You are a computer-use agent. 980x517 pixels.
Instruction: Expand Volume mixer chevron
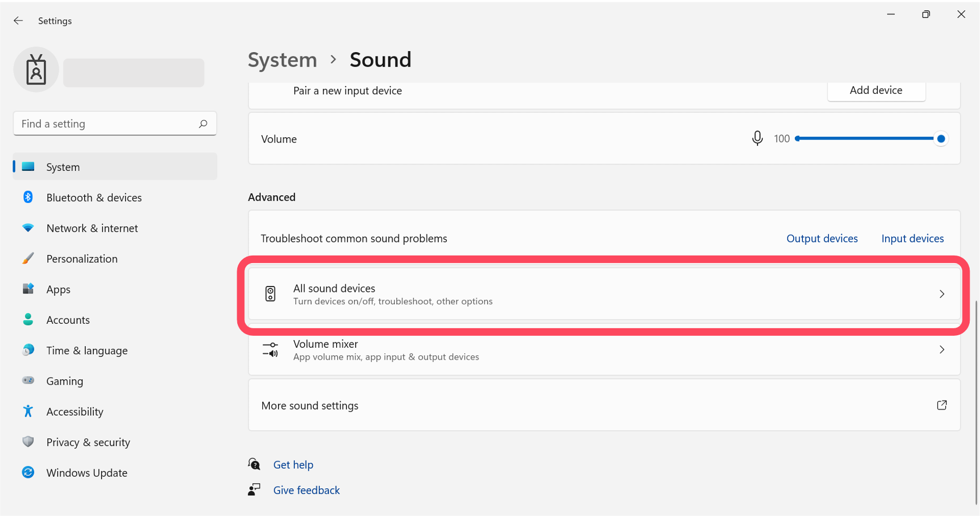tap(942, 349)
